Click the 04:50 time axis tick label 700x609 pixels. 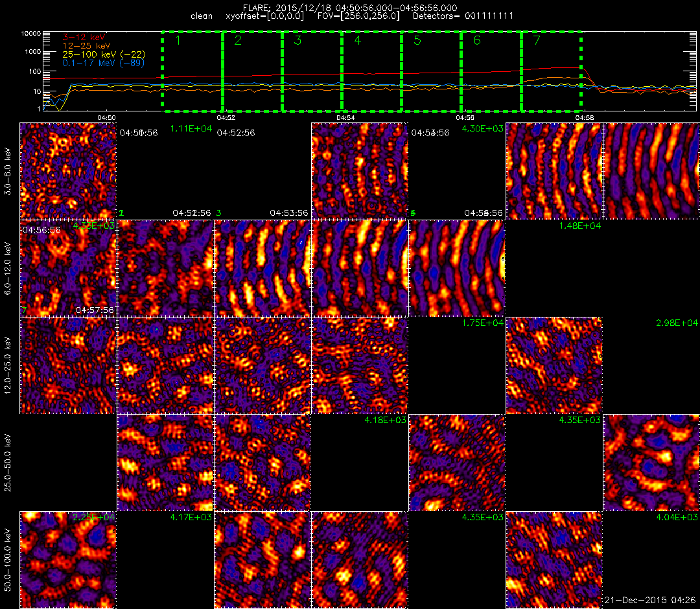click(x=106, y=118)
